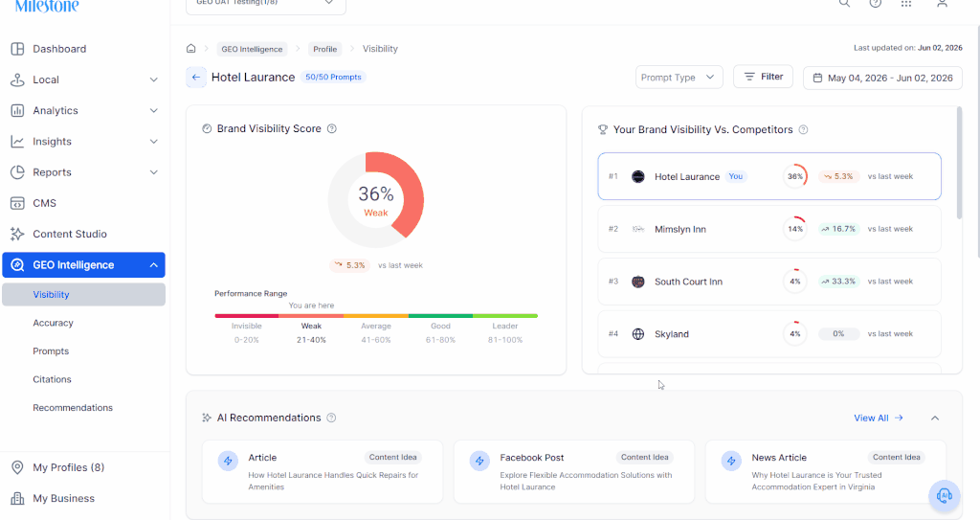Open the Mimslyn Inn competitor row
Screen dimensions: 980x520
769,229
